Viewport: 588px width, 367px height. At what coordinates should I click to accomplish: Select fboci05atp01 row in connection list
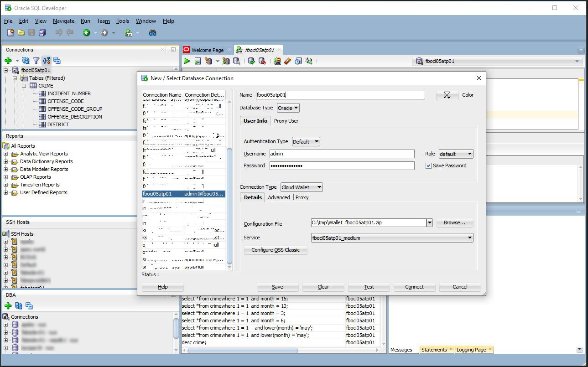(x=184, y=194)
